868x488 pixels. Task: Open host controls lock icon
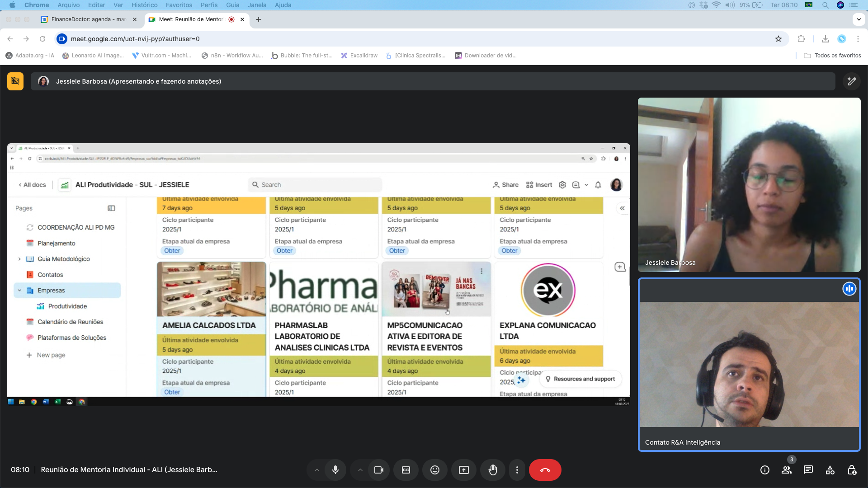852,470
